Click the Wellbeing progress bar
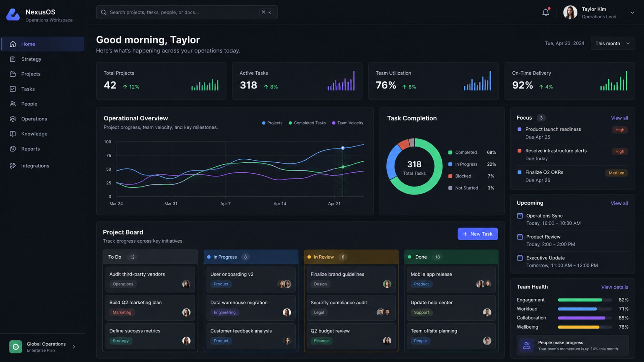The image size is (644, 362). click(585, 327)
